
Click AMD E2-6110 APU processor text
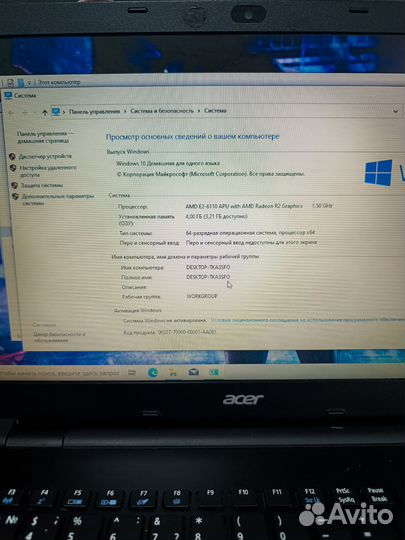(x=244, y=206)
